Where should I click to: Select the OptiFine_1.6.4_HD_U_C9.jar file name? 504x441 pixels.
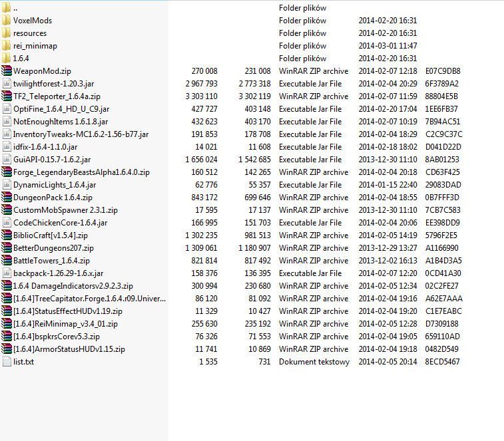pos(61,109)
